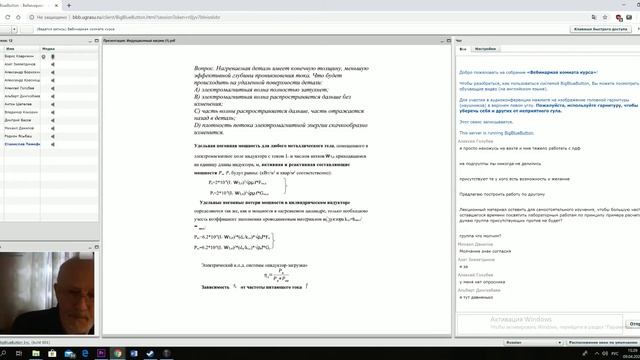Open the Mail app from the taskbar
Image resolution: width=640 pixels, height=360 pixels.
tap(69, 353)
